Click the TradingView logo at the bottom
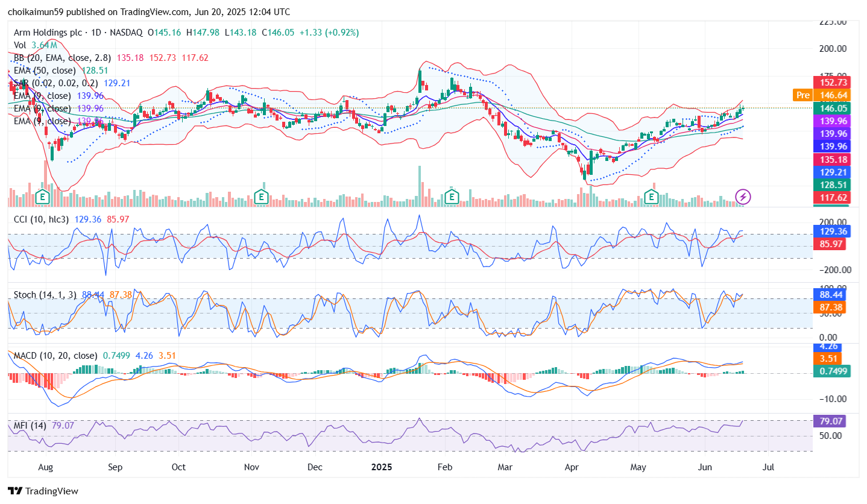The image size is (867, 504). 43,491
